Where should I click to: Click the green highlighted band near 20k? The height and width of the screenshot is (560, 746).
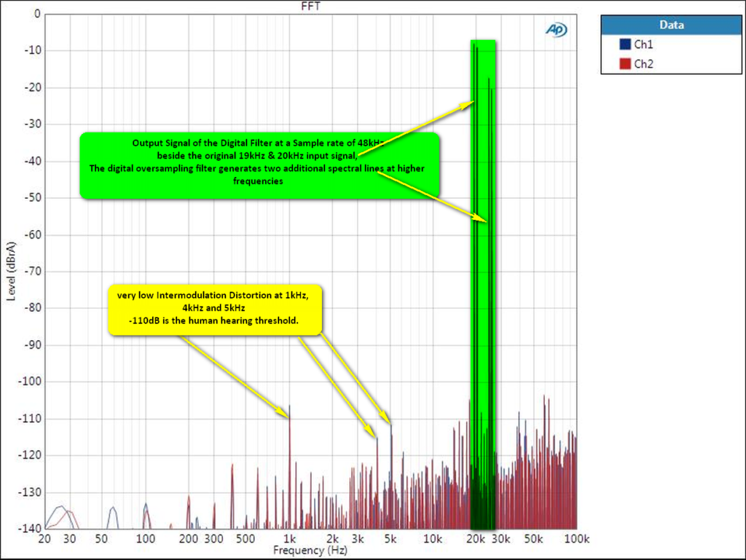pyautogui.click(x=482, y=291)
